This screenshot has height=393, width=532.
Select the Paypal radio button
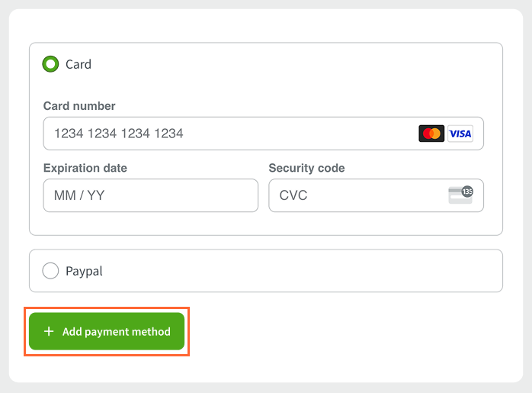[50, 271]
